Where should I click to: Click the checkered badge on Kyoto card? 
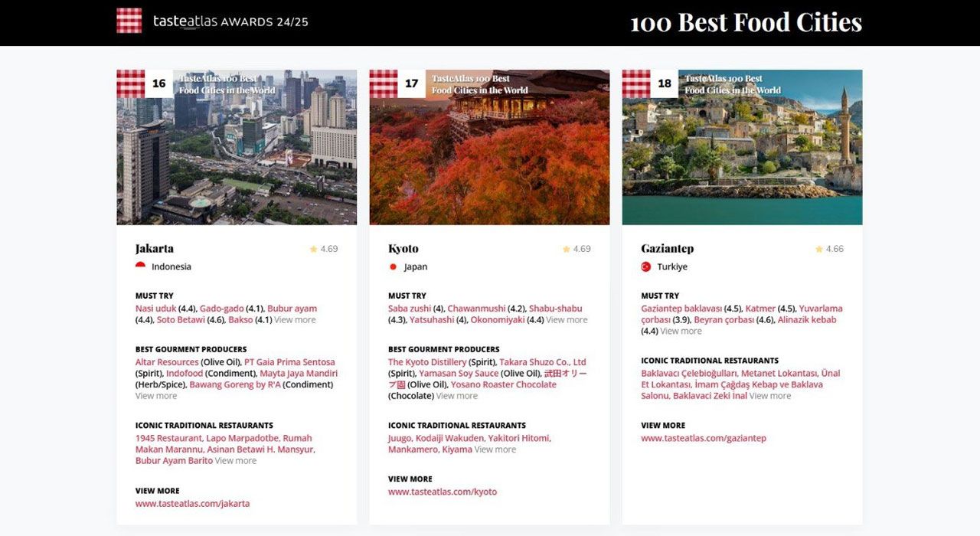[x=384, y=83]
